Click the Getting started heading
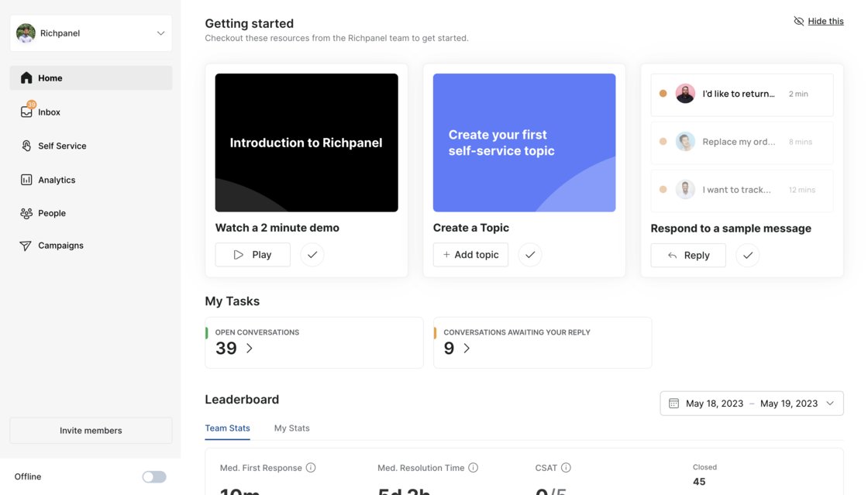 point(249,24)
